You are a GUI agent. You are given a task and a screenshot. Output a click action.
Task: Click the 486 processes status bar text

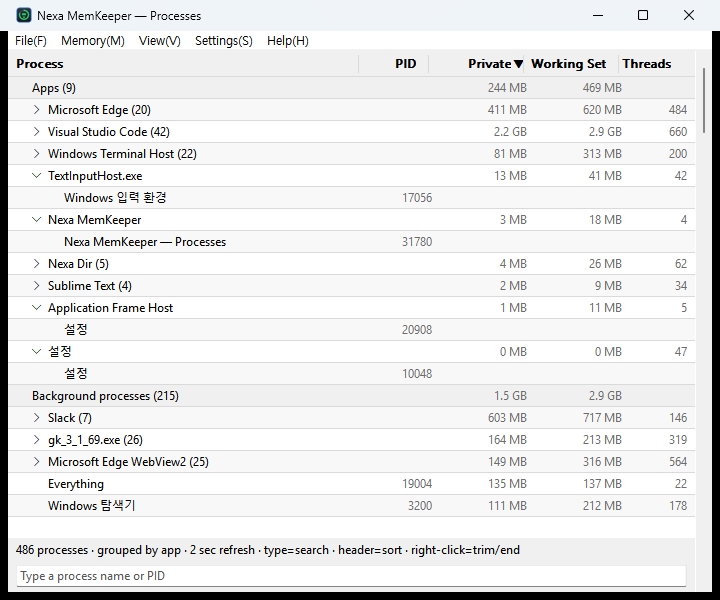[x=52, y=550]
